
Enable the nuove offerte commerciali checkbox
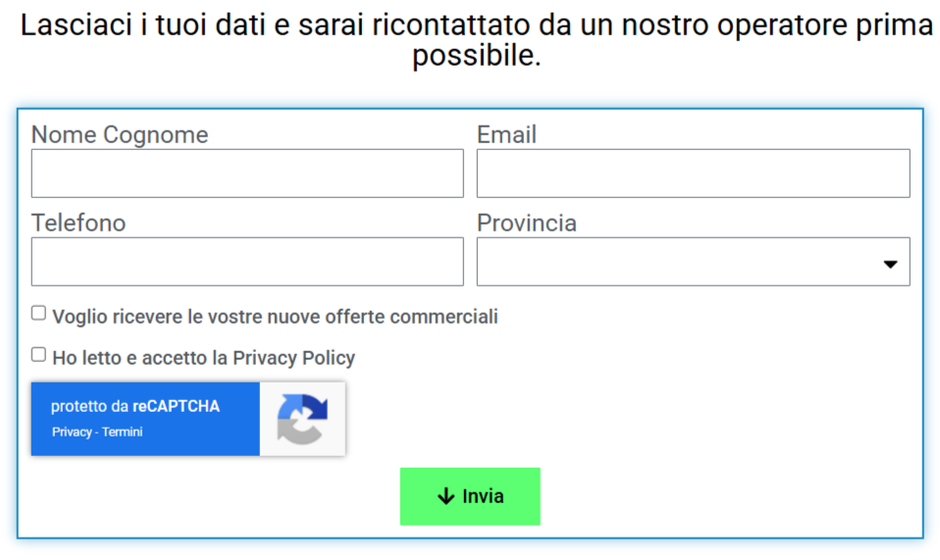(39, 314)
